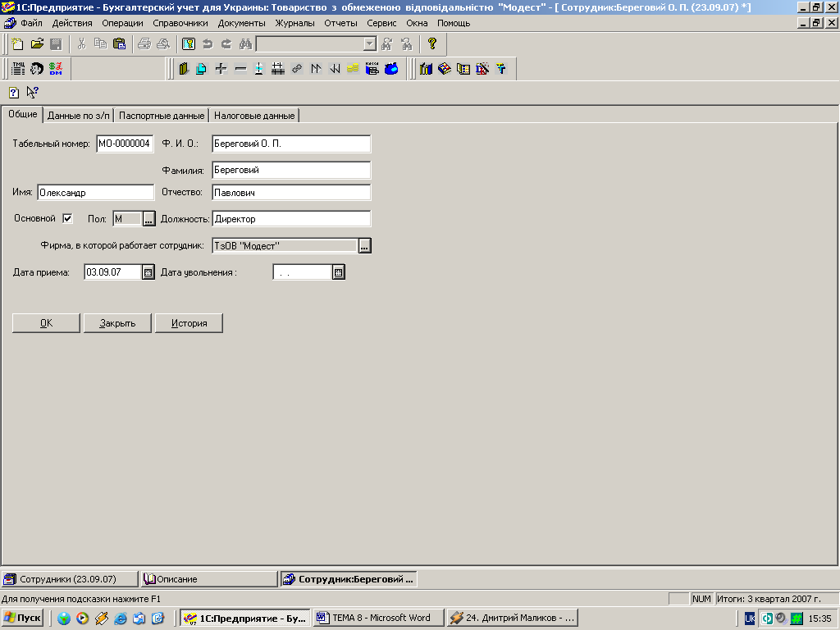
Task: Click the currency rates $ DM icon
Action: pos(56,69)
